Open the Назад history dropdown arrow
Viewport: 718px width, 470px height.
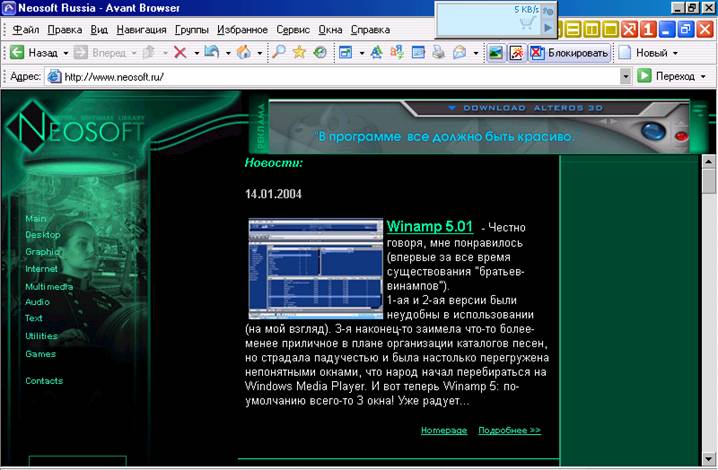click(x=65, y=53)
